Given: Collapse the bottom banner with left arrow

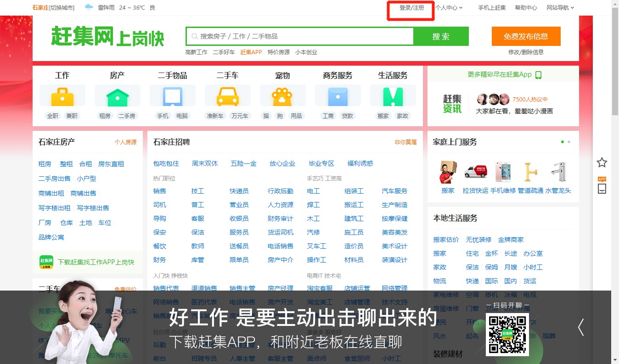Looking at the screenshot, I should [581, 327].
